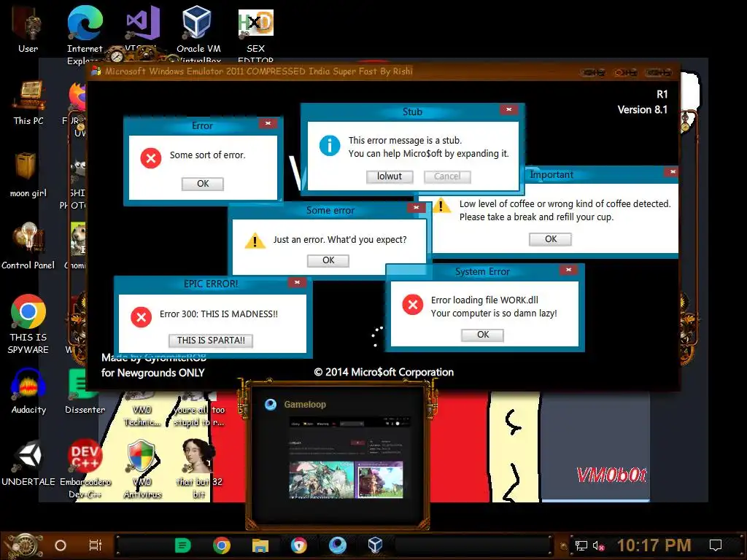This screenshot has width=747, height=560.
Task: Click the red error icon in System Error
Action: pyautogui.click(x=413, y=305)
